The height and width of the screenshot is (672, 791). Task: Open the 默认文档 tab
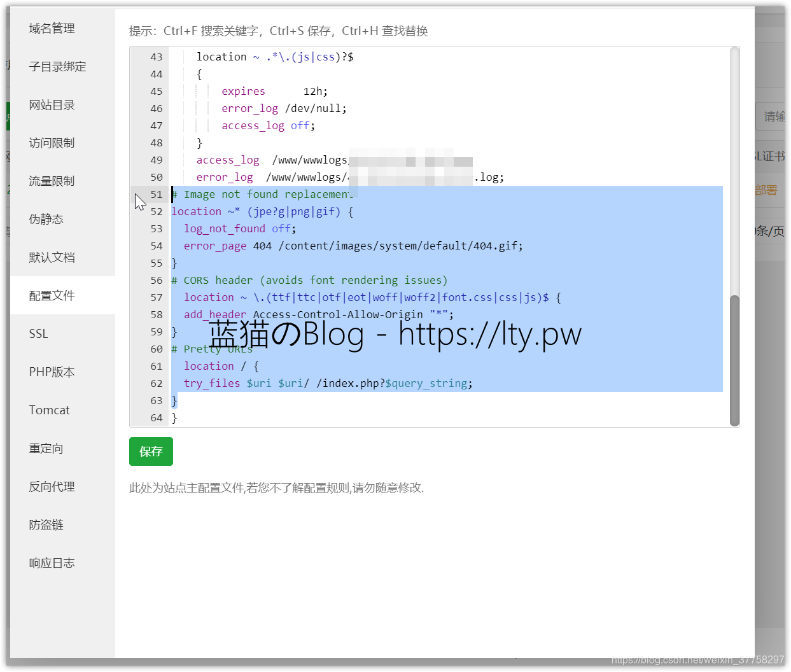[62, 257]
